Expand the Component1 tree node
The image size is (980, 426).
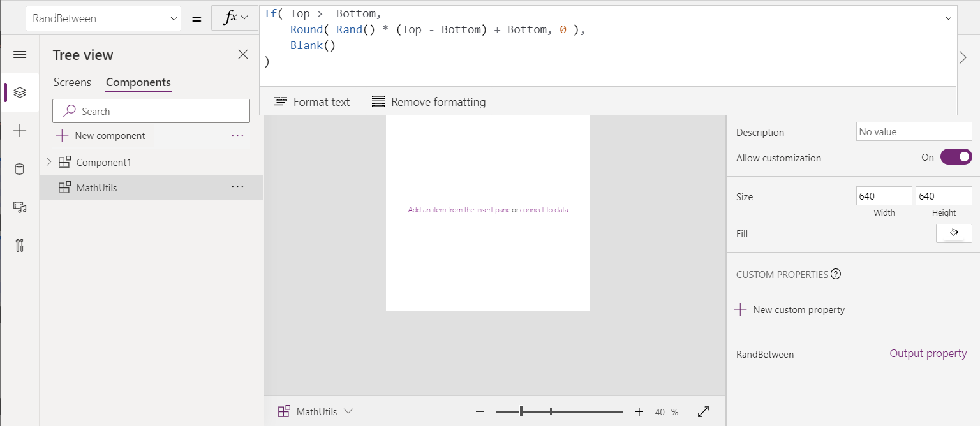49,162
